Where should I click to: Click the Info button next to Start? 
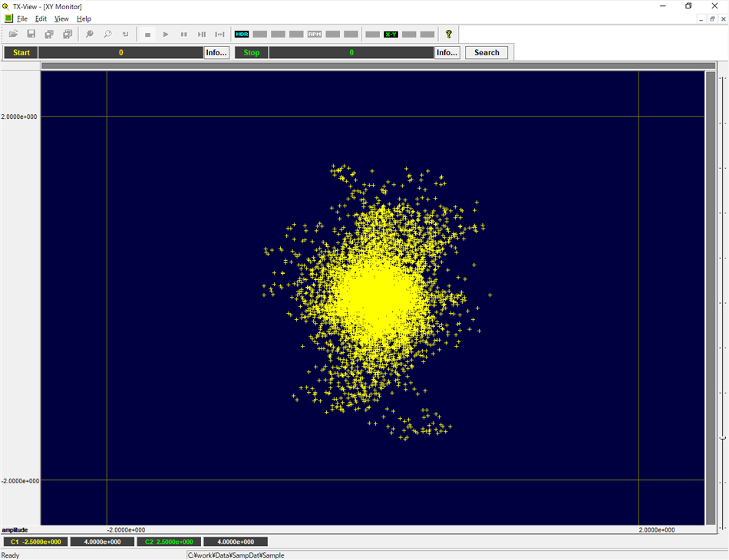pyautogui.click(x=216, y=52)
